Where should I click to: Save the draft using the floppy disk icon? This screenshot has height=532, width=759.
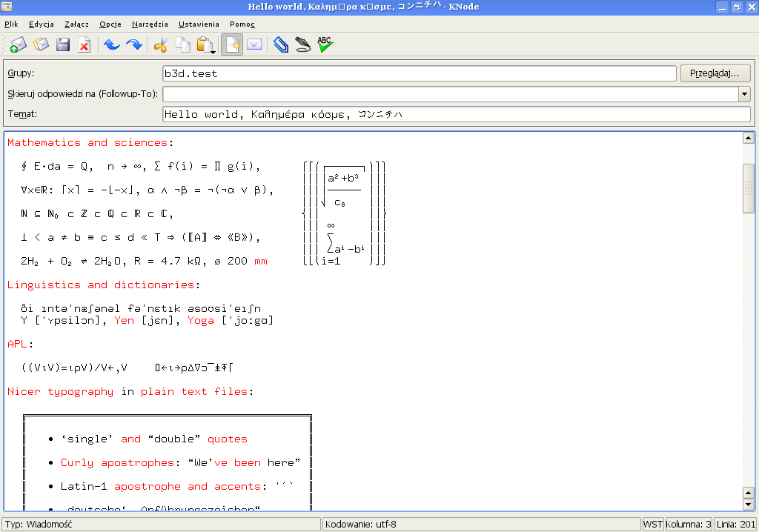[63, 44]
